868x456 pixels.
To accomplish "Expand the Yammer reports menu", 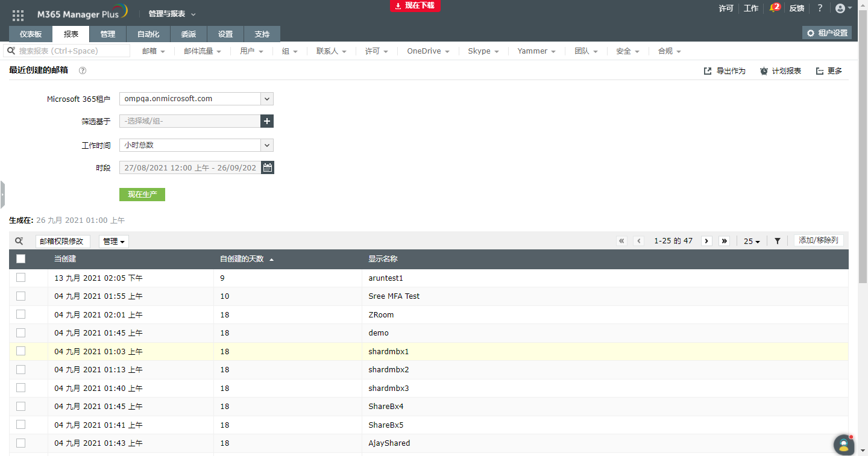I will 536,51.
